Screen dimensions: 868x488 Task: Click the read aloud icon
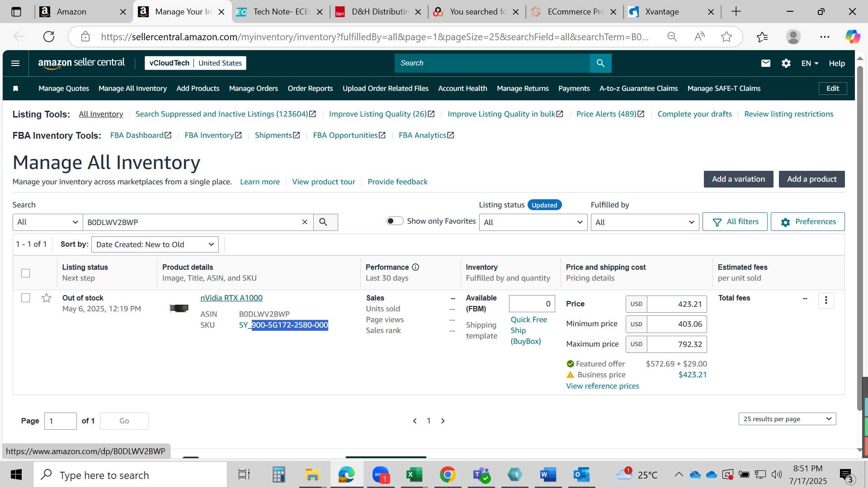point(699,37)
